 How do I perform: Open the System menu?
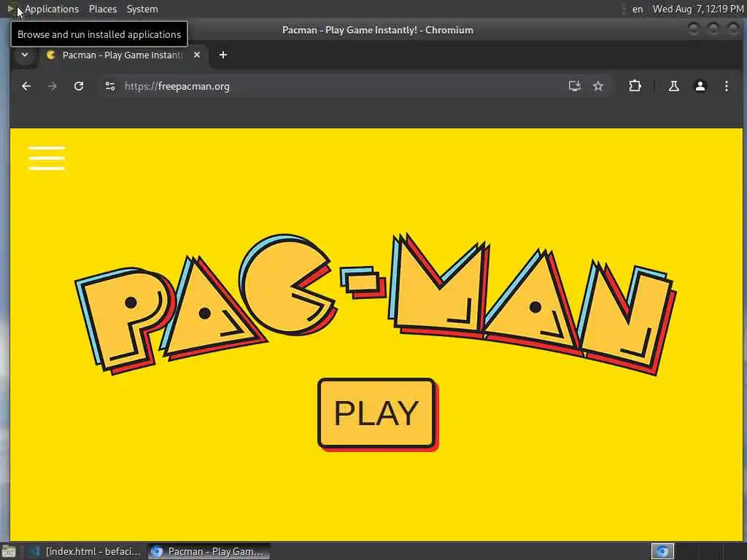click(142, 9)
